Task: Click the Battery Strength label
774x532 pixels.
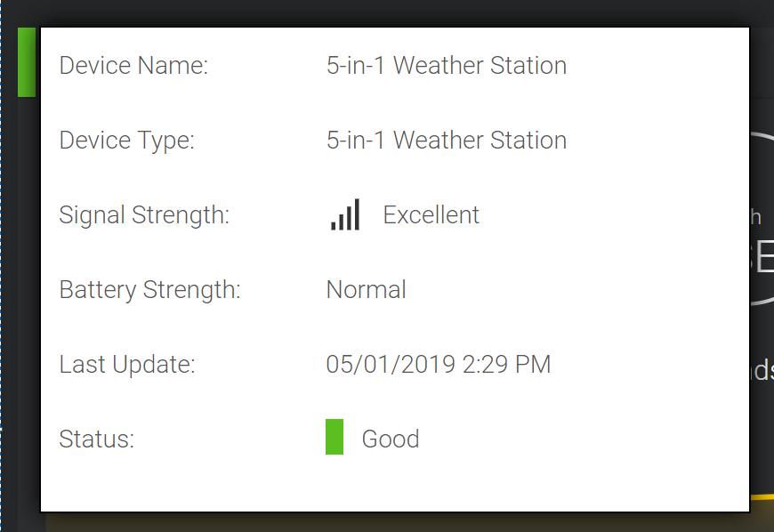Action: pos(149,290)
